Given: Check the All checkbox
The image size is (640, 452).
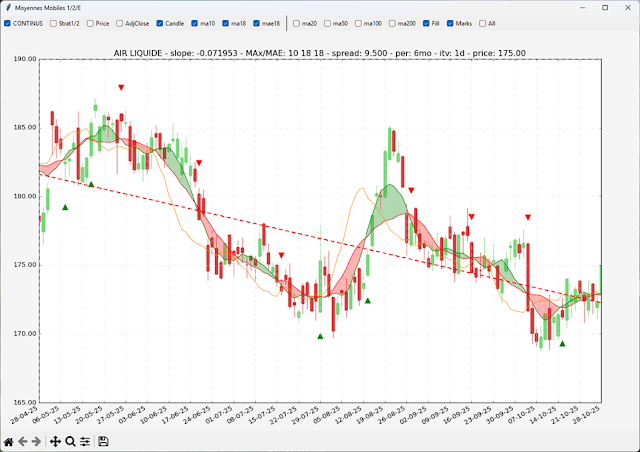Looking at the screenshot, I should coord(482,22).
